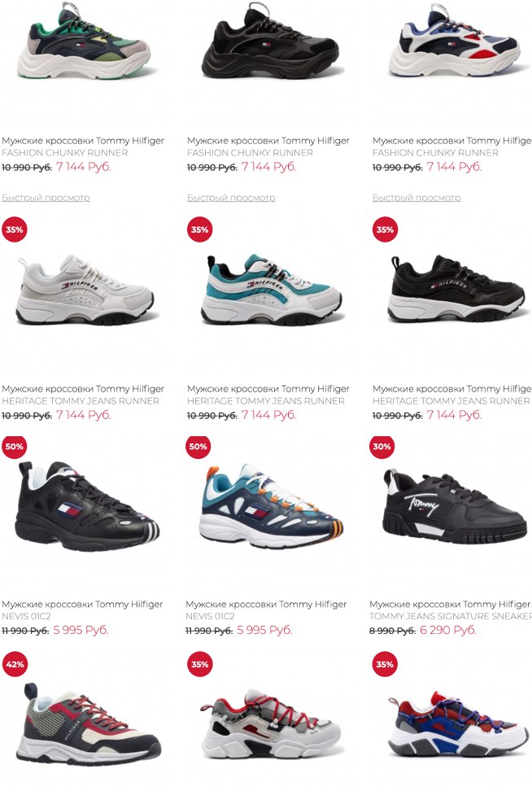Image resolution: width=532 pixels, height=791 pixels.
Task: Open the teal Heritage Tommy Jeans Runner image
Action: click(x=273, y=290)
